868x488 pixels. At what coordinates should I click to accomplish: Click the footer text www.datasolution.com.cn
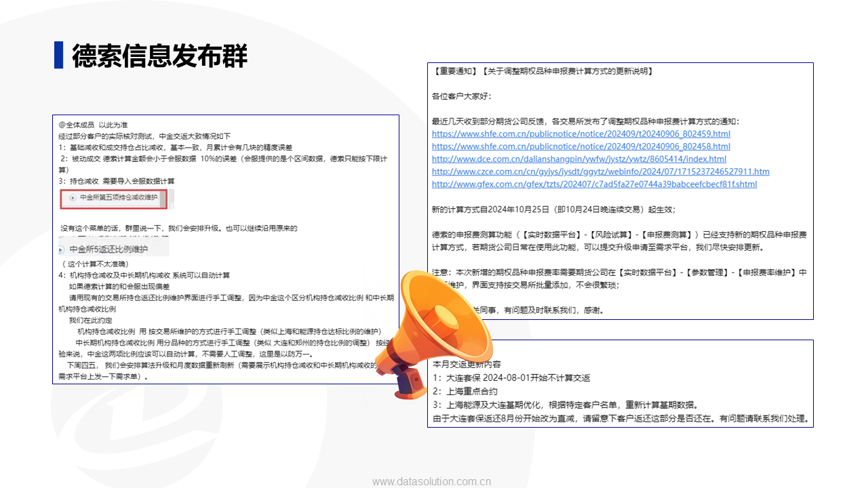click(x=432, y=482)
